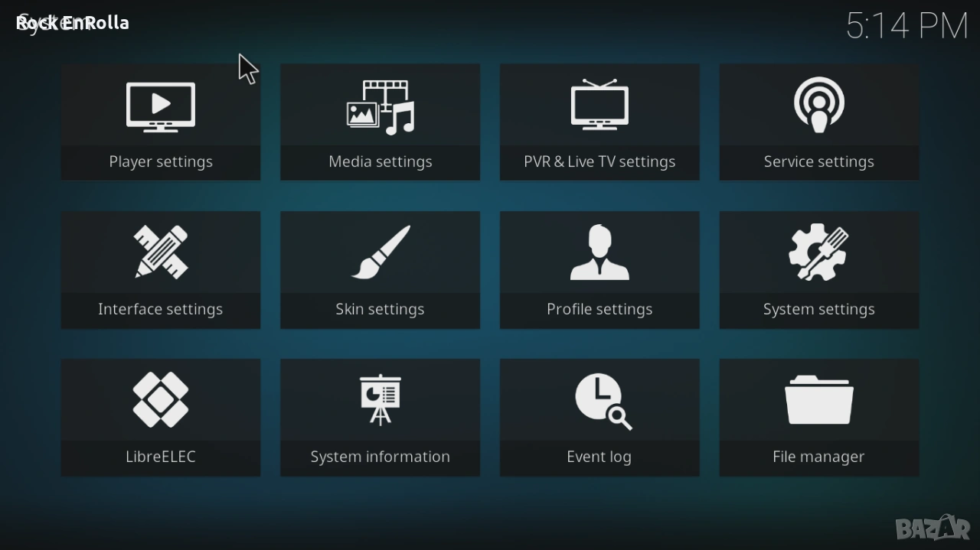Open the "File manager" text label
The image size is (980, 550).
click(x=818, y=457)
